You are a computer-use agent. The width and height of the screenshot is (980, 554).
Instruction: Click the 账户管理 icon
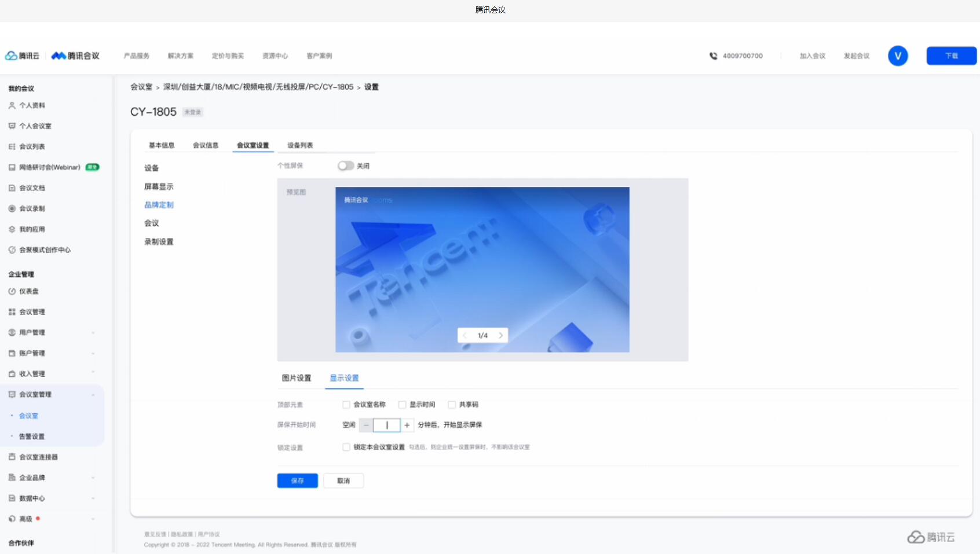(x=12, y=353)
